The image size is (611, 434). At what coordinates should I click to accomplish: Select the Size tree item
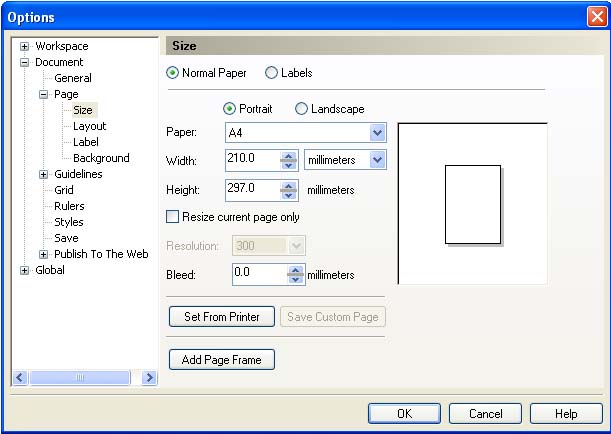pos(83,110)
